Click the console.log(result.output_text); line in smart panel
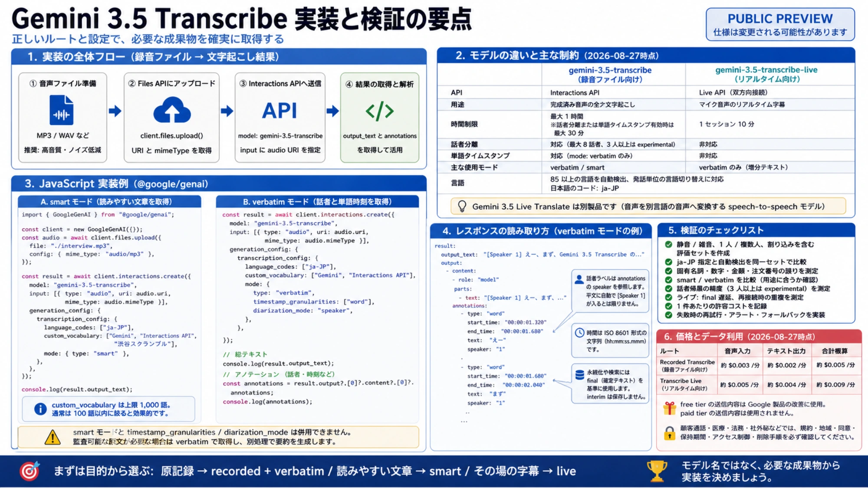Screen dimensions: 868x488 [x=77, y=390]
